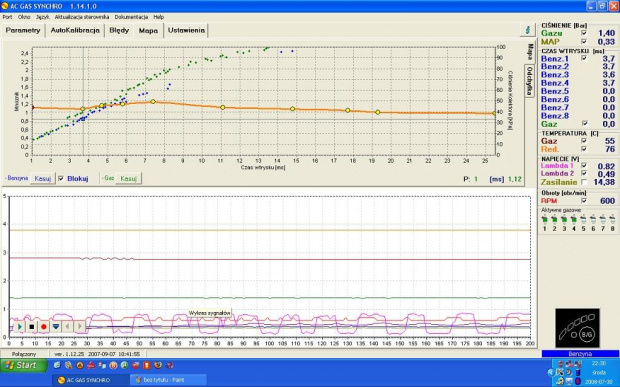620x387 pixels.
Task: Click the Benz.2 injection time label
Action: (555, 66)
